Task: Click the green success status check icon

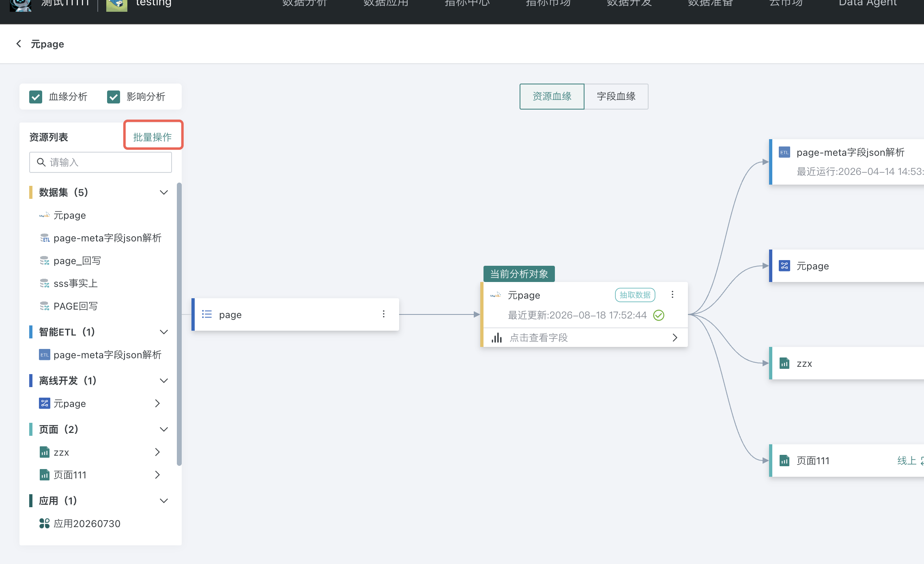Action: coord(659,315)
